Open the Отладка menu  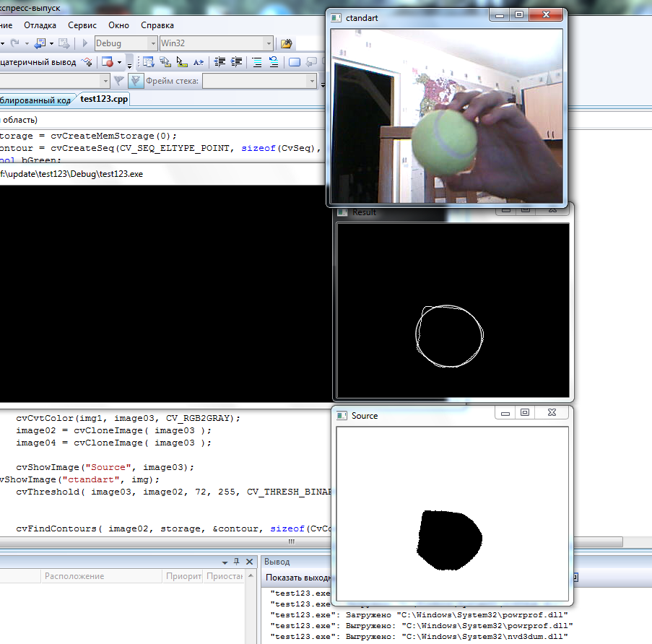point(40,25)
